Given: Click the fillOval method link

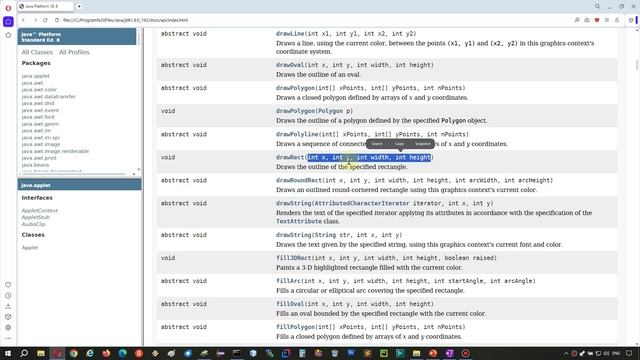Looking at the screenshot, I should coord(290,304).
